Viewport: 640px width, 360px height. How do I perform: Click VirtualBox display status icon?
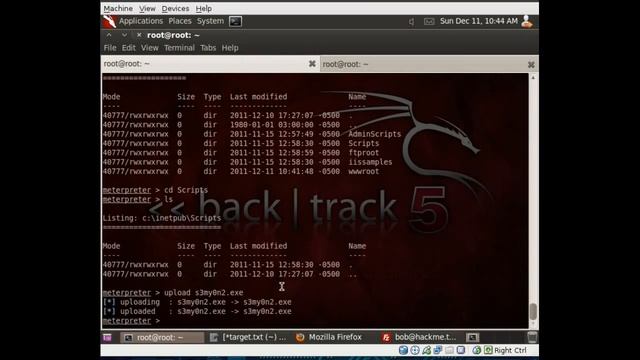click(x=461, y=350)
